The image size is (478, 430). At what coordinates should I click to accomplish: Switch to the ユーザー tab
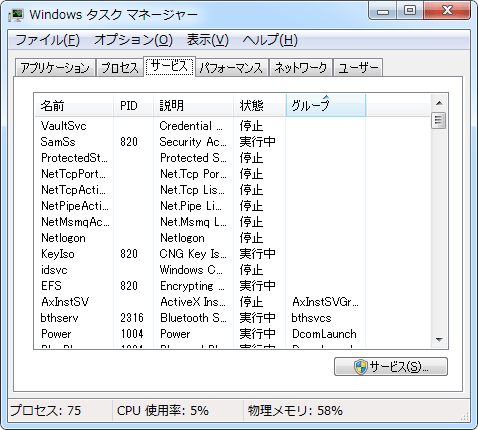click(x=358, y=68)
